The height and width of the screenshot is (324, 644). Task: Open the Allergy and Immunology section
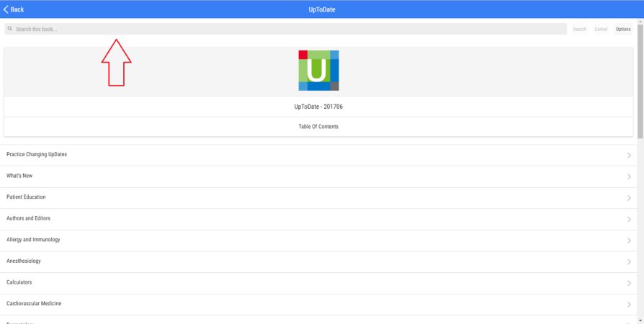tap(318, 240)
